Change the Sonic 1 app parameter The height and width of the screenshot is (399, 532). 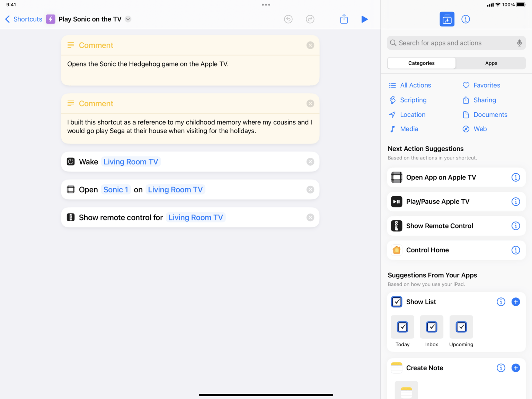pos(116,190)
